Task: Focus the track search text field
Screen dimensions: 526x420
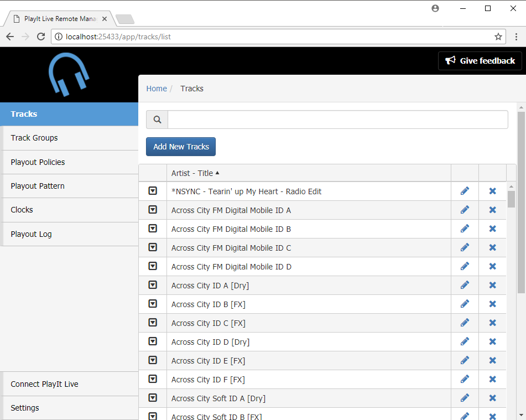Action: coord(337,120)
